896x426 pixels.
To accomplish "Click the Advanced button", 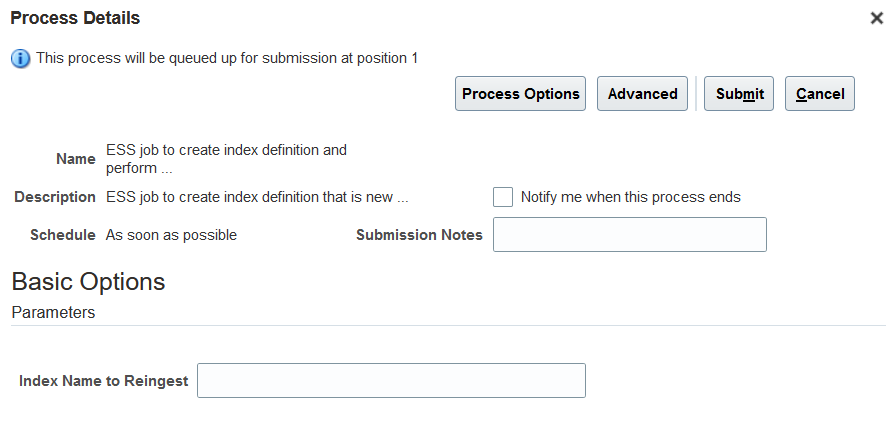I will [643, 94].
